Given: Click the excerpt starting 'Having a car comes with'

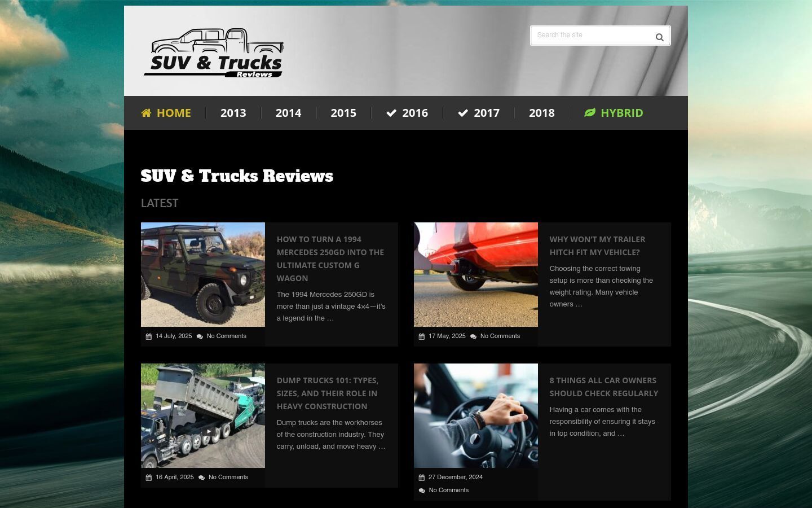Looking at the screenshot, I should coord(603,422).
